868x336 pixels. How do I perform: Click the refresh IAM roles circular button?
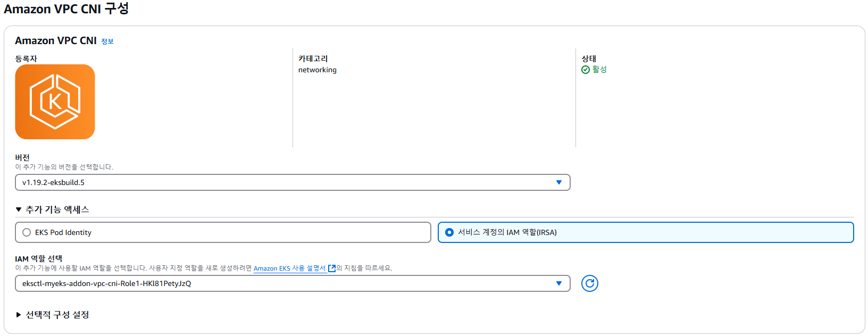(x=589, y=283)
